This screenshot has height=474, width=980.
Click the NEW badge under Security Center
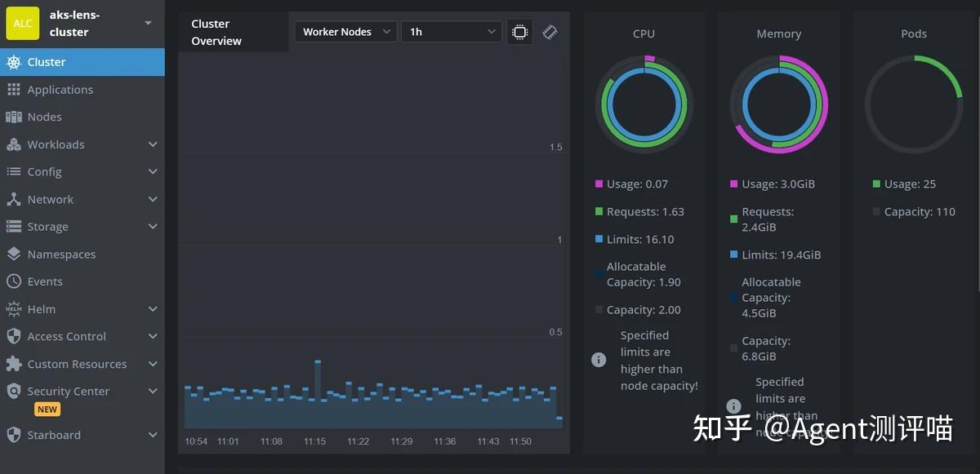point(47,410)
